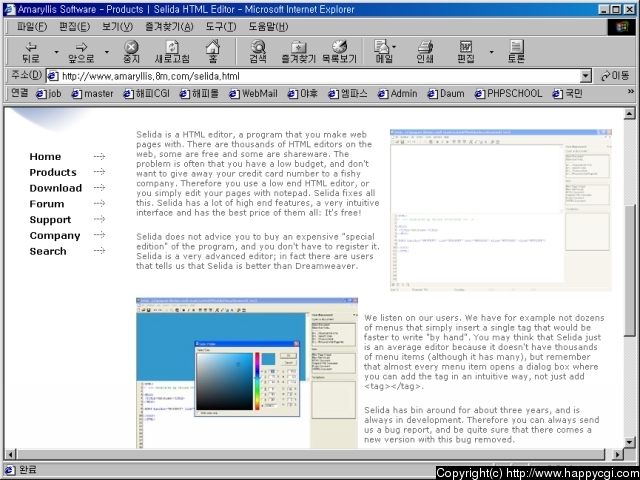Open the 파일(F) menu
This screenshot has height=480, width=640.
(x=32, y=27)
